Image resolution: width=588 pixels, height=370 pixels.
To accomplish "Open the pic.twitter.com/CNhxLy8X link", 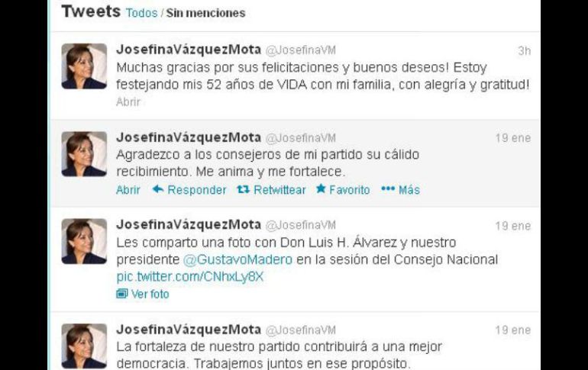I will click(x=189, y=277).
